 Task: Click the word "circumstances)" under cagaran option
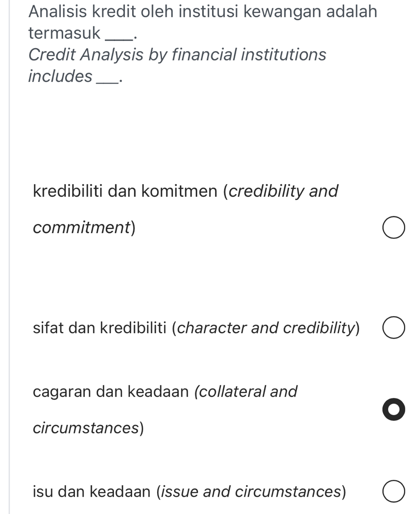tap(89, 428)
